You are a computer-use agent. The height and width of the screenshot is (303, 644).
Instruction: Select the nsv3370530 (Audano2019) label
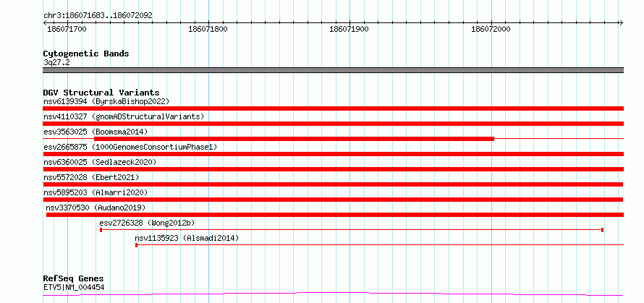[96, 208]
